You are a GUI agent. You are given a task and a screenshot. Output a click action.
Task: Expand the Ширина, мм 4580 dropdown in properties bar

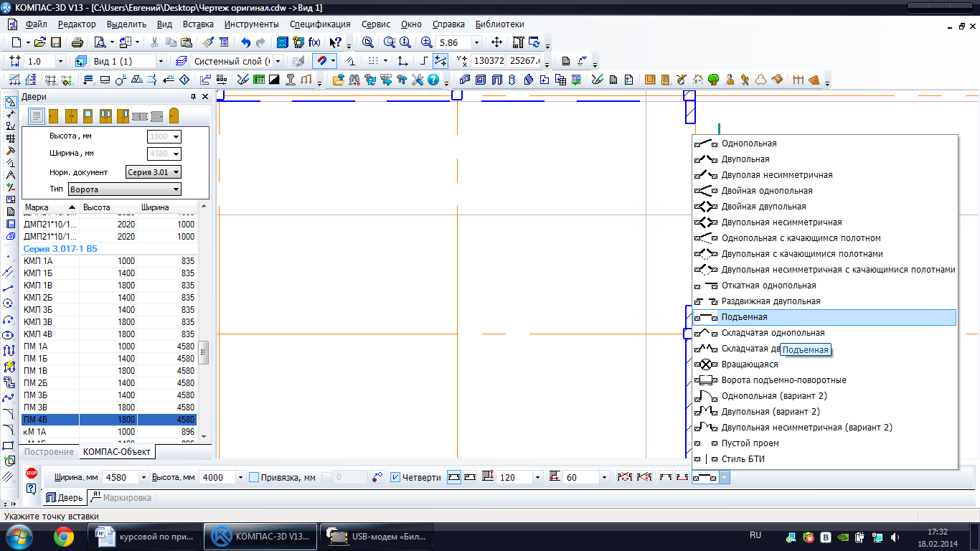click(144, 477)
